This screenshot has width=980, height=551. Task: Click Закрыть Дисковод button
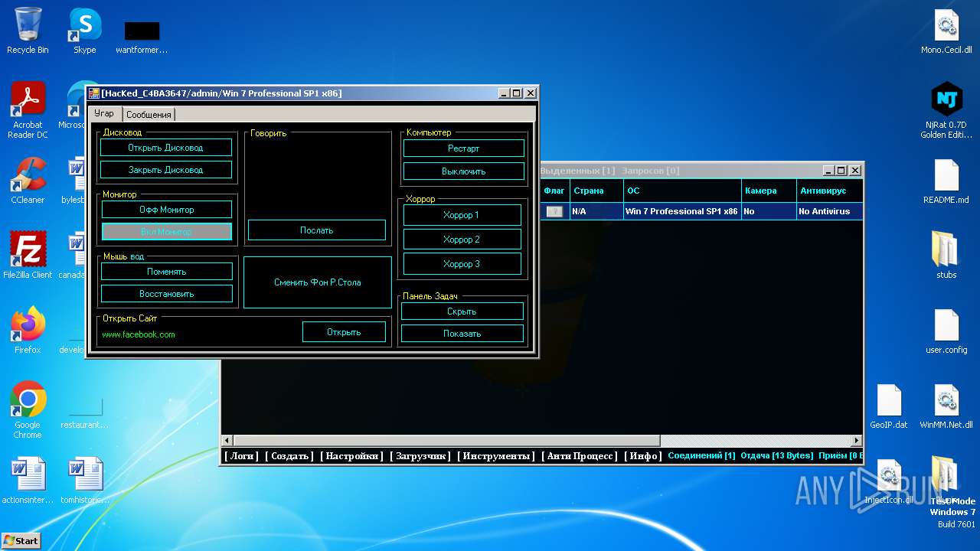(165, 170)
